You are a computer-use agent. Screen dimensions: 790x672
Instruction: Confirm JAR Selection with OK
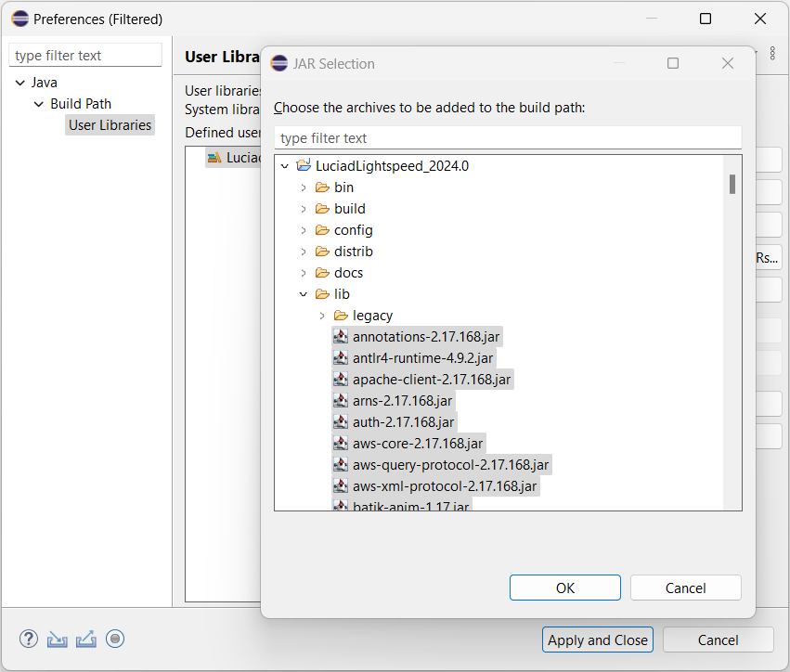click(x=564, y=588)
